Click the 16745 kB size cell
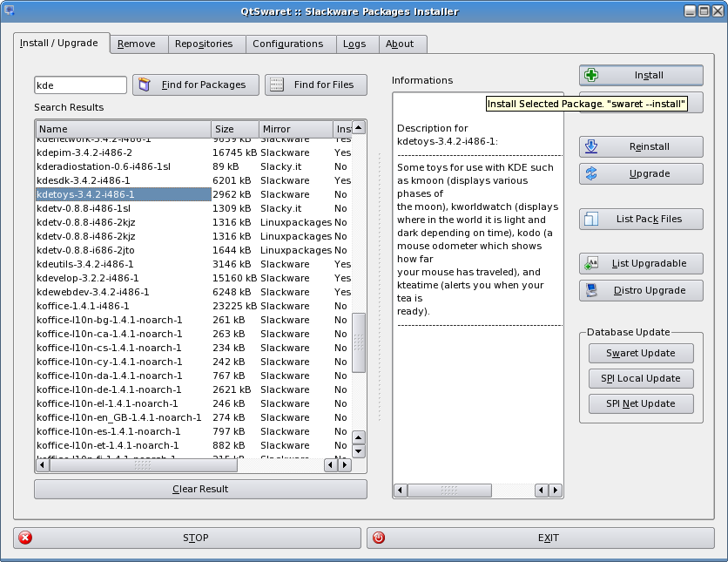Image resolution: width=728 pixels, height=562 pixels. click(x=234, y=152)
